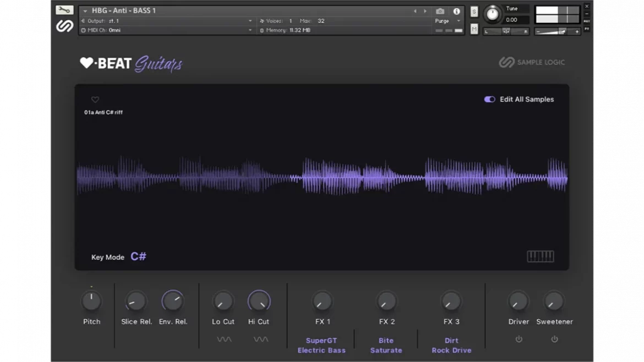Toggle the Driver power button

coord(519,339)
